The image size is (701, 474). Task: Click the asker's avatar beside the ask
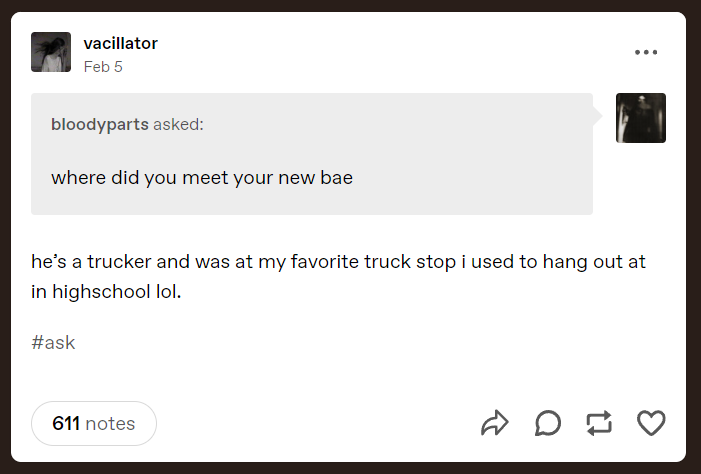click(x=640, y=118)
